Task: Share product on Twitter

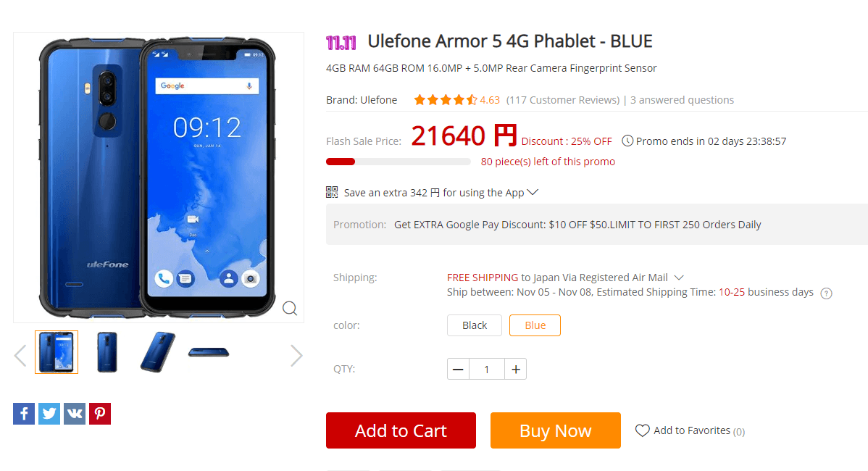Action: pyautogui.click(x=49, y=414)
